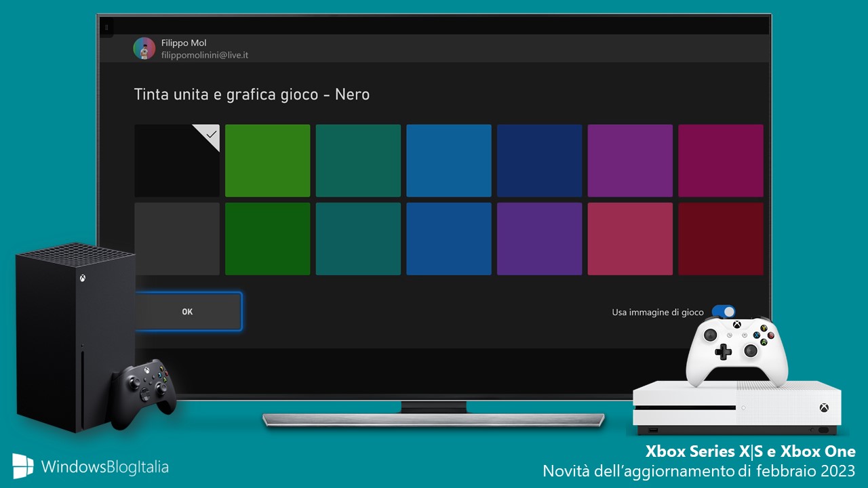Pick the teal green swatch in top row
The image size is (868, 488).
point(358,161)
